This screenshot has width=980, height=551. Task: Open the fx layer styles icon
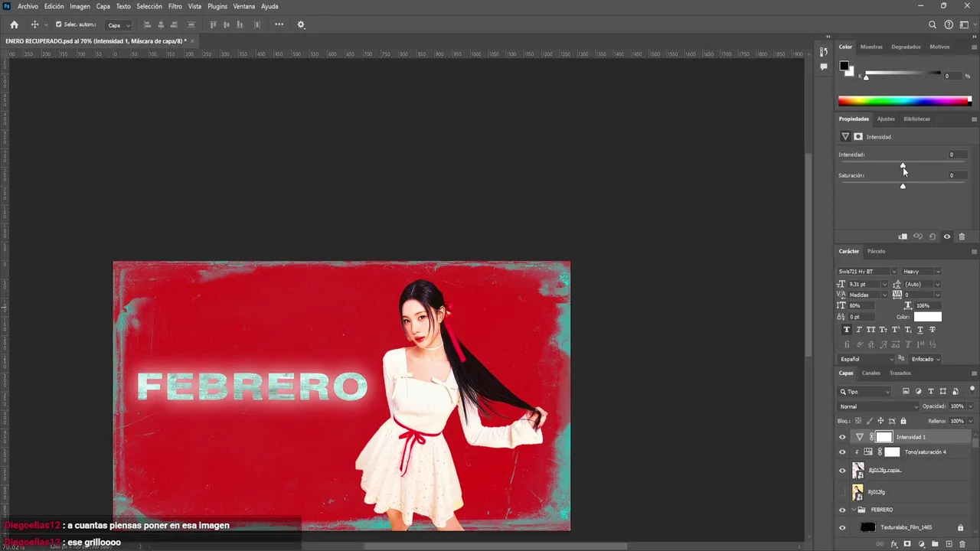tap(893, 544)
